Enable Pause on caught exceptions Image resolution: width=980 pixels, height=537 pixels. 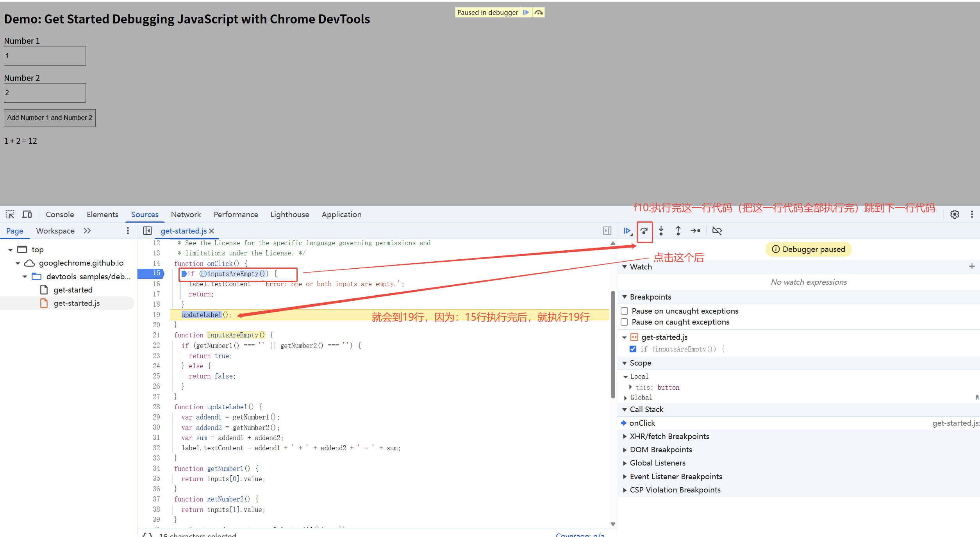(625, 322)
